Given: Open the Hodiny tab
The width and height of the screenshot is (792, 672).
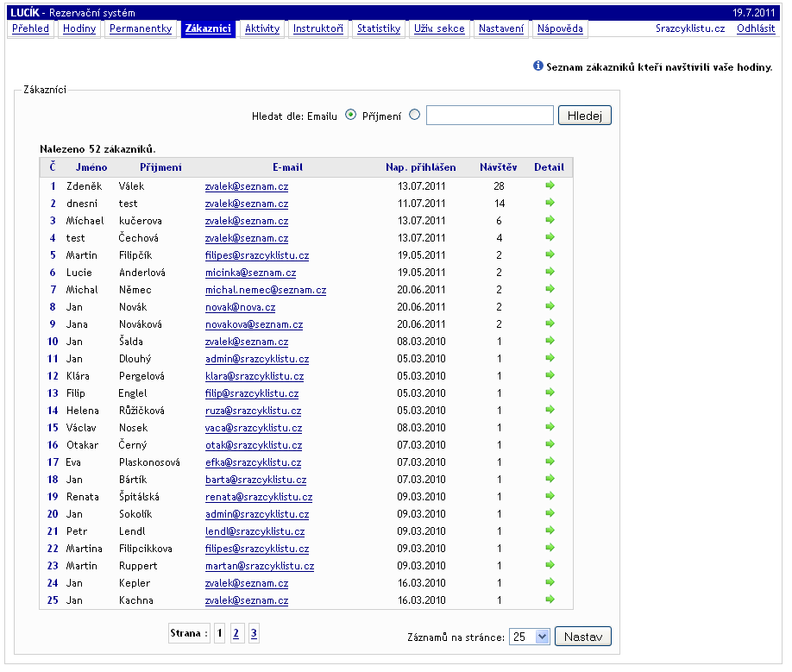Looking at the screenshot, I should point(79,28).
